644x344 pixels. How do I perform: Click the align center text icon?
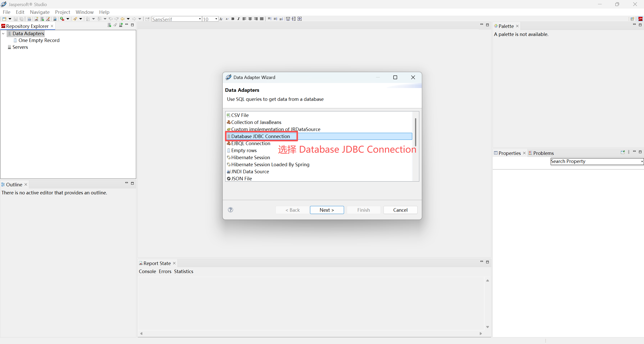click(x=250, y=19)
